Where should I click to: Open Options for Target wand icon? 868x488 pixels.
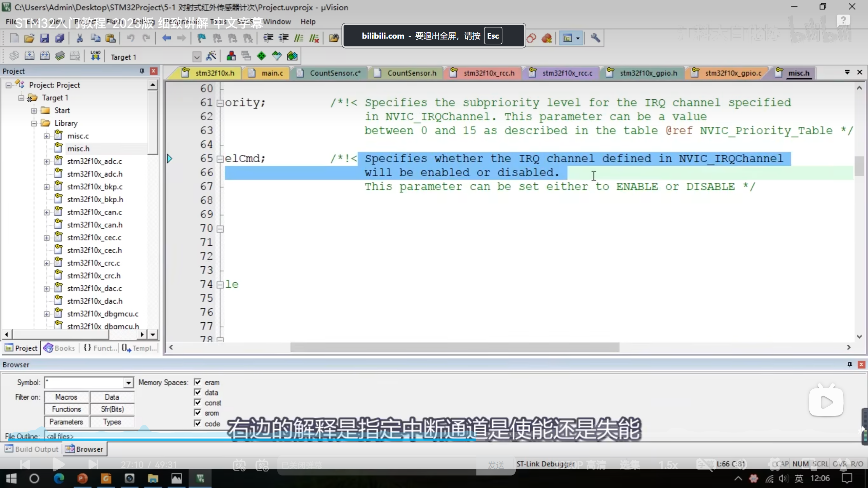(211, 56)
